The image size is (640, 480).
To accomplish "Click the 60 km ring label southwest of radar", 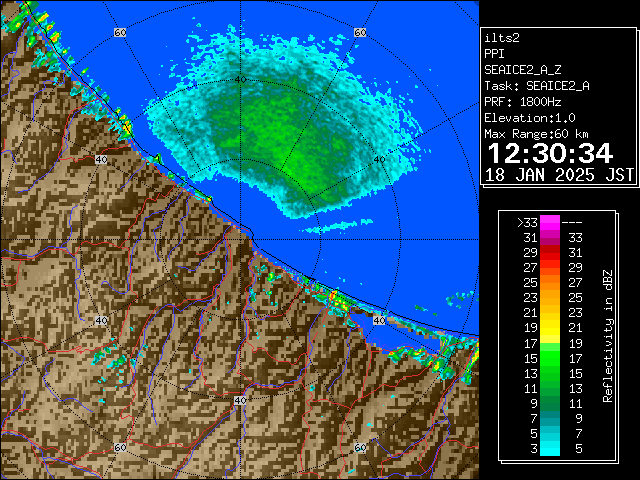I will (120, 447).
